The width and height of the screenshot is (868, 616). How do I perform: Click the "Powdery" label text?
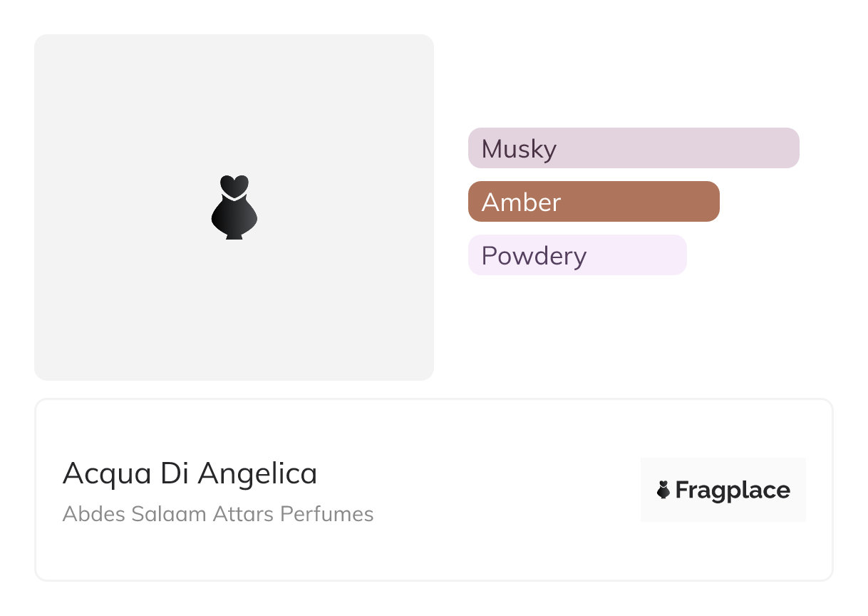(534, 256)
